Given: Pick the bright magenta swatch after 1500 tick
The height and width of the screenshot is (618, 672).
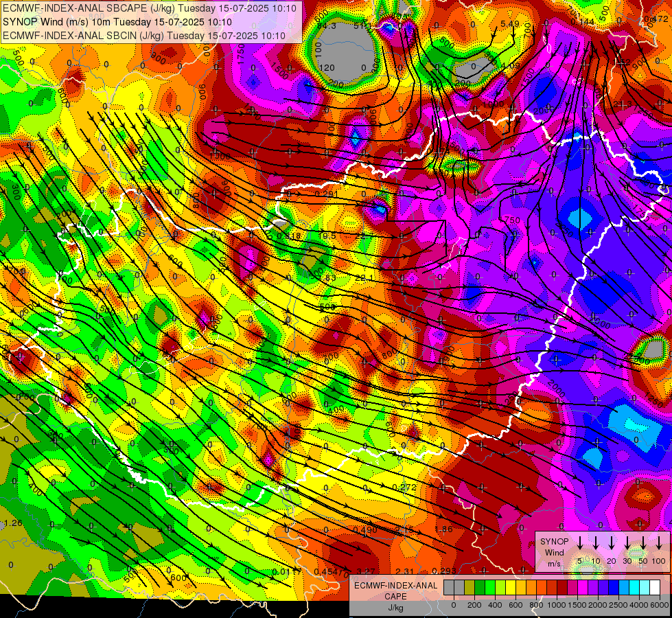Looking at the screenshot, I should 583,588.
